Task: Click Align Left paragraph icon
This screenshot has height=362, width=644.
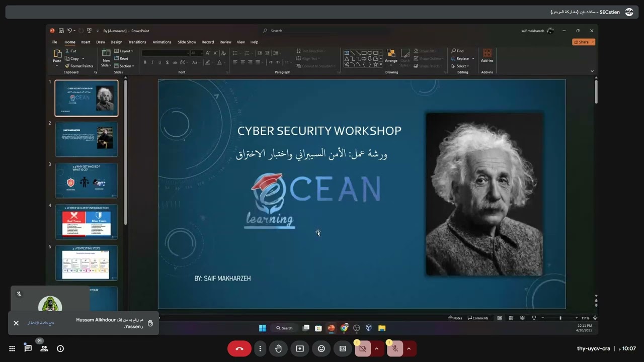Action: pos(235,62)
